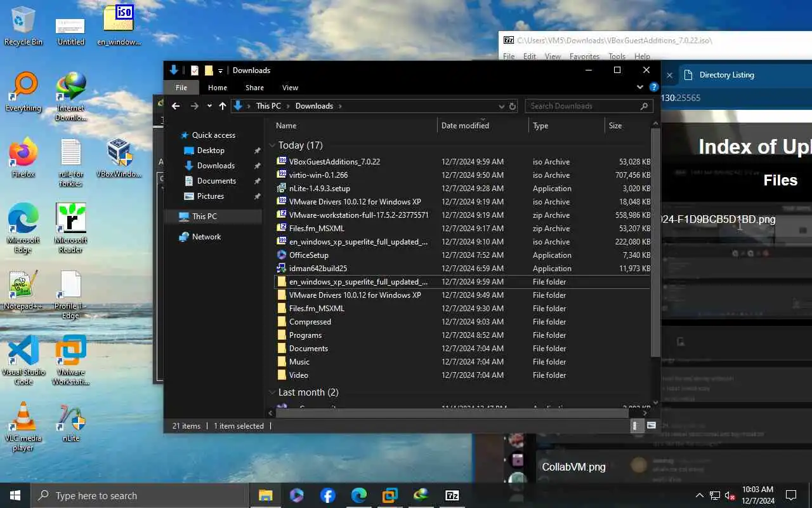Click Properties icon in quick access toolbar
The width and height of the screenshot is (812, 508).
(195, 70)
